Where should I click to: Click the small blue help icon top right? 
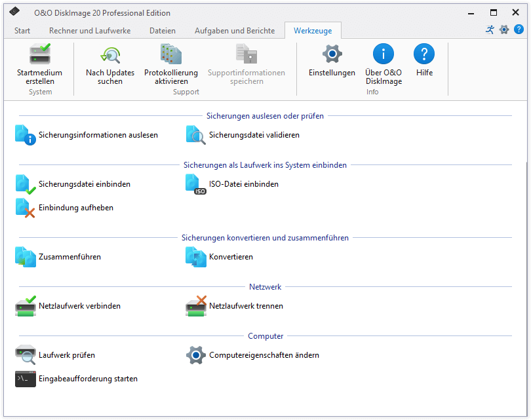519,29
